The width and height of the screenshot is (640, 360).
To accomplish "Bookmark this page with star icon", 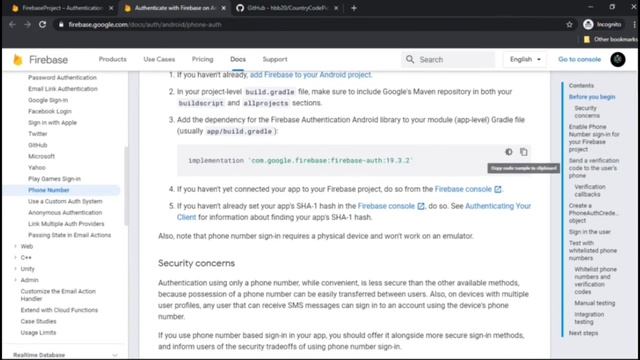I will click(569, 24).
